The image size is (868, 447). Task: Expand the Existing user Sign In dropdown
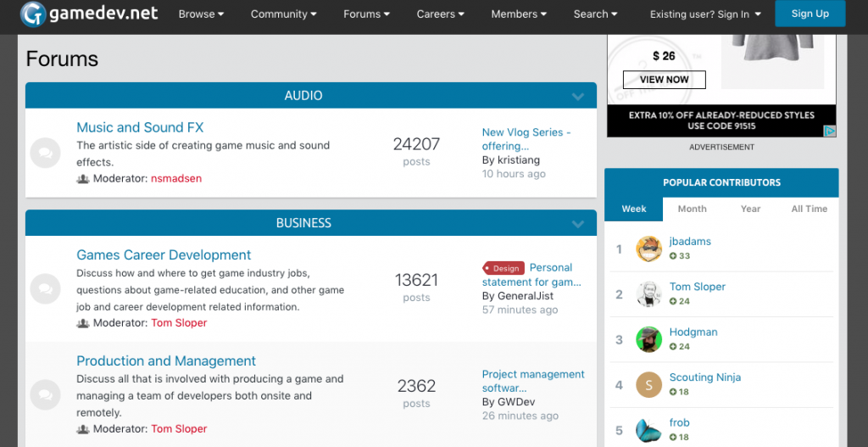click(x=705, y=14)
